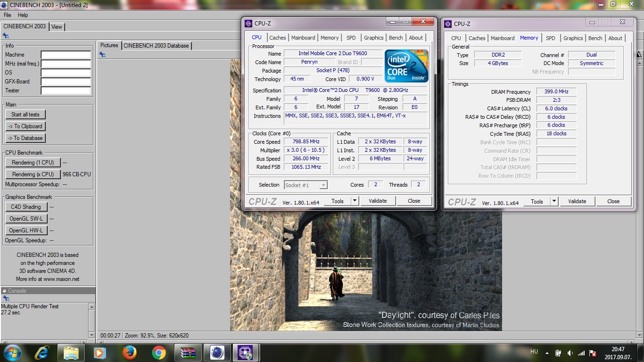Click the MHz (real freq.) input field
The height and width of the screenshot is (362, 644).
(66, 64)
